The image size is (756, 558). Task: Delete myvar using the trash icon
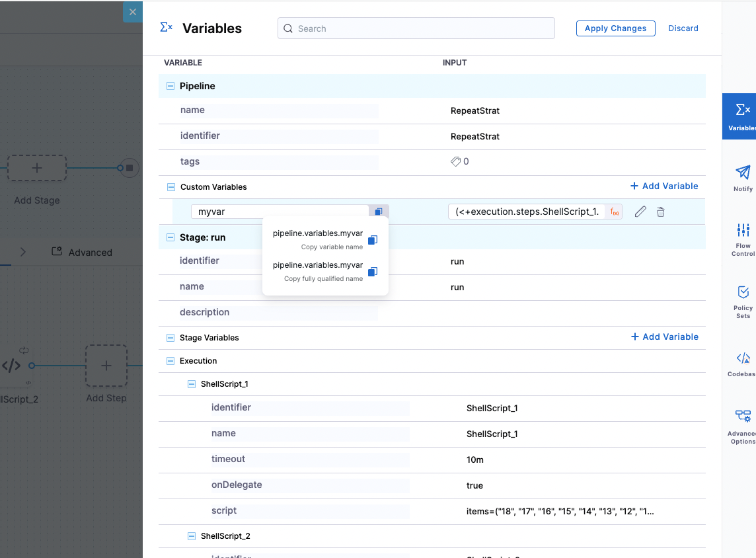(x=660, y=212)
